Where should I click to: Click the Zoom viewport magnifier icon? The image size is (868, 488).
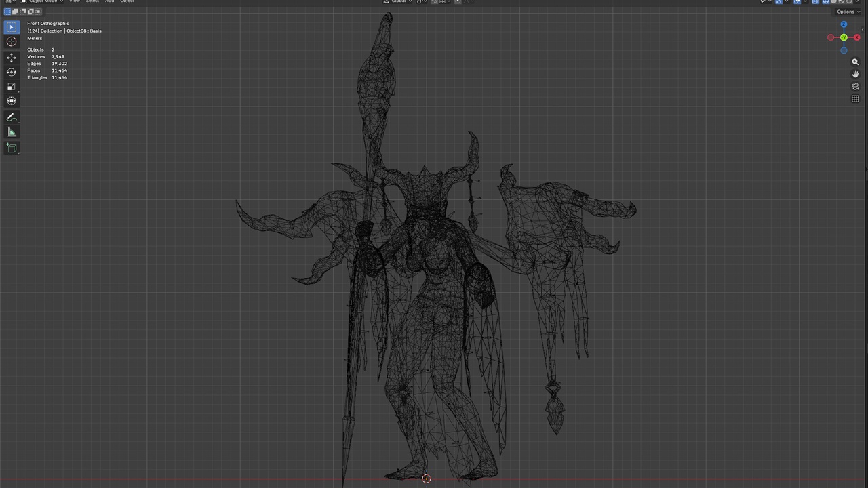coord(855,62)
